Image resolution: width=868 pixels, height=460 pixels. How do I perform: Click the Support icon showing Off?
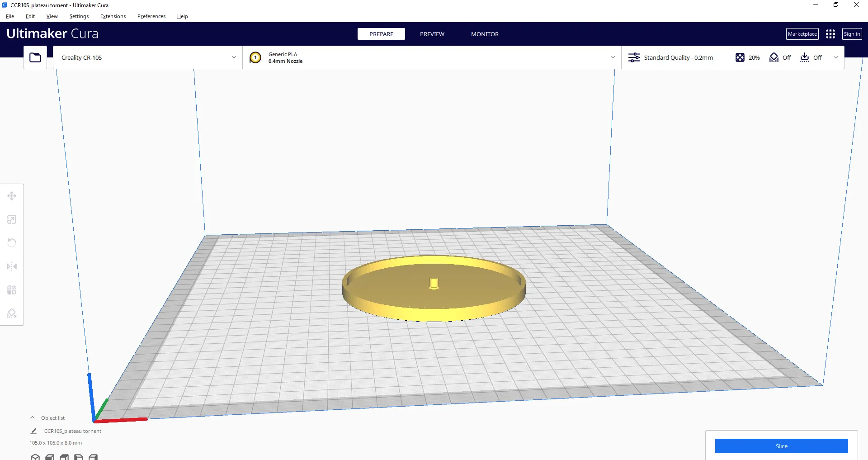pyautogui.click(x=774, y=57)
